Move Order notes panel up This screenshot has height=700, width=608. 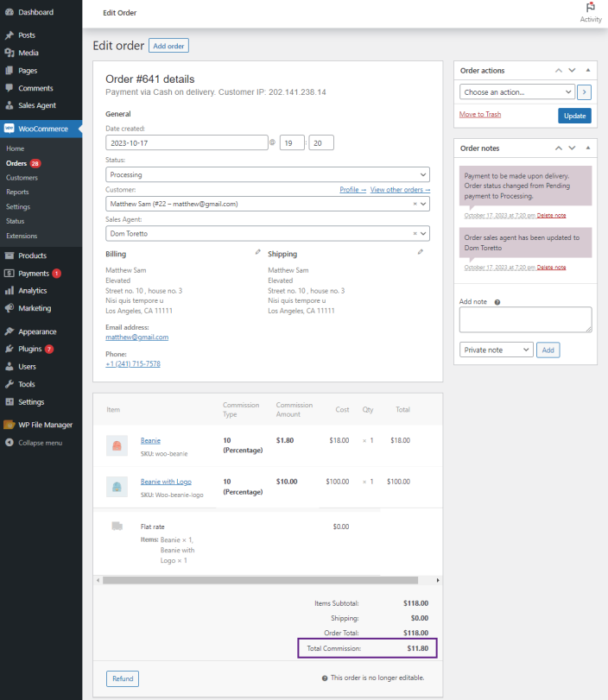pyautogui.click(x=559, y=148)
